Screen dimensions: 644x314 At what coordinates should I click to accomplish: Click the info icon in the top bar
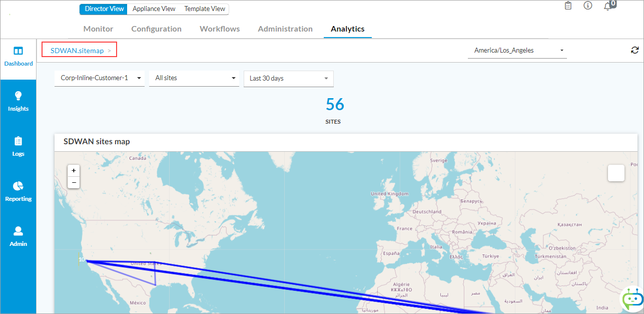[x=588, y=6]
